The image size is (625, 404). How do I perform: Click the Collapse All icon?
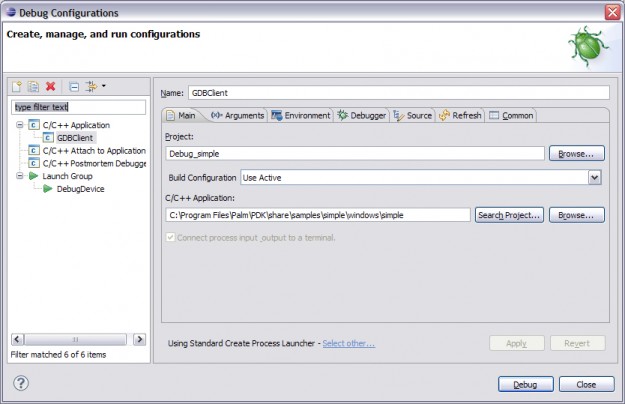(x=74, y=87)
